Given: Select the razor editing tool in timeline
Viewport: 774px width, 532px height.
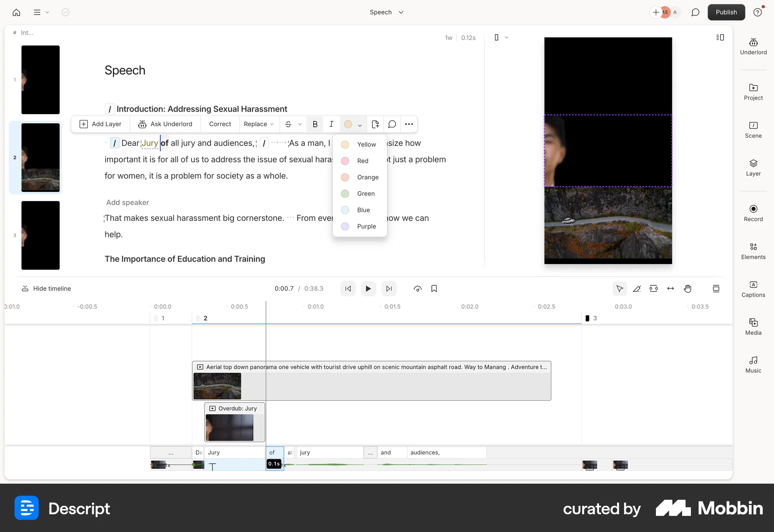Looking at the screenshot, I should point(637,289).
